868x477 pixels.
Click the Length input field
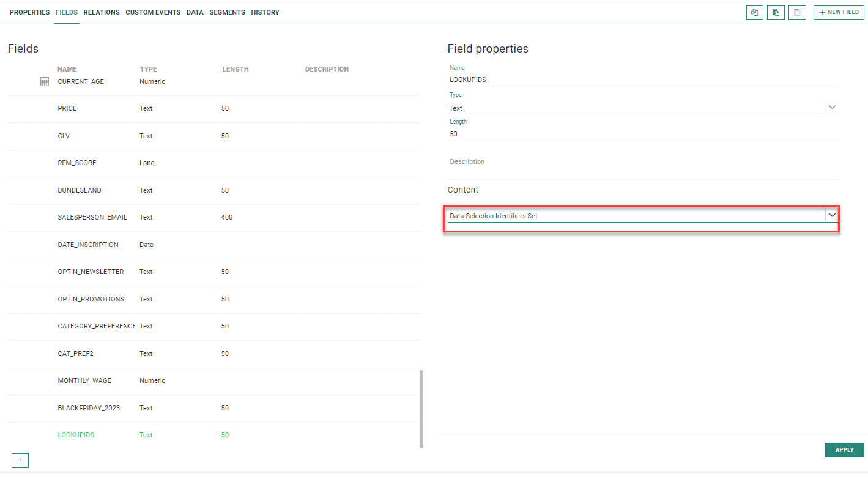[642, 134]
